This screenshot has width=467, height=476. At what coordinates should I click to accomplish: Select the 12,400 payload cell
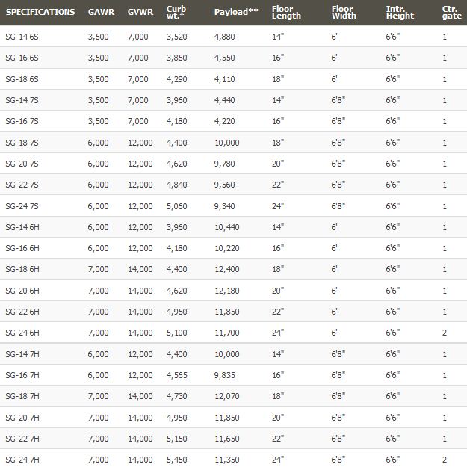pyautogui.click(x=227, y=269)
